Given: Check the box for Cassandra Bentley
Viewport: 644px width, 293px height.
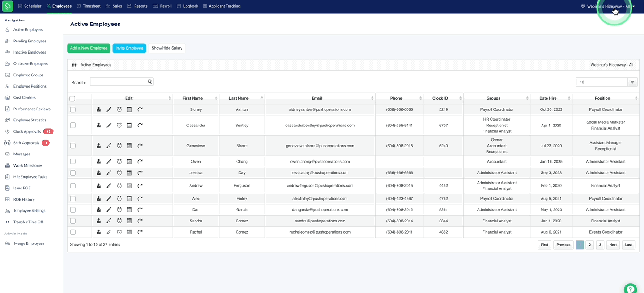Looking at the screenshot, I should [x=73, y=126].
